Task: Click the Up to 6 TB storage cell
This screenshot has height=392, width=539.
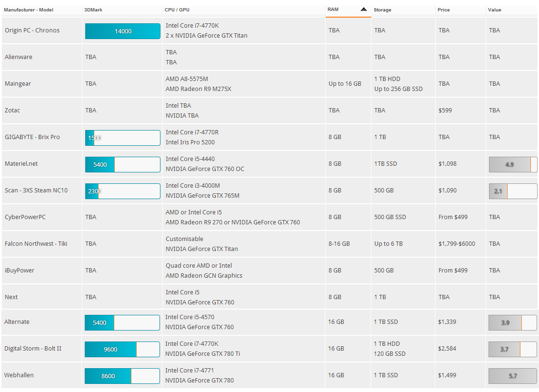Action: point(389,244)
